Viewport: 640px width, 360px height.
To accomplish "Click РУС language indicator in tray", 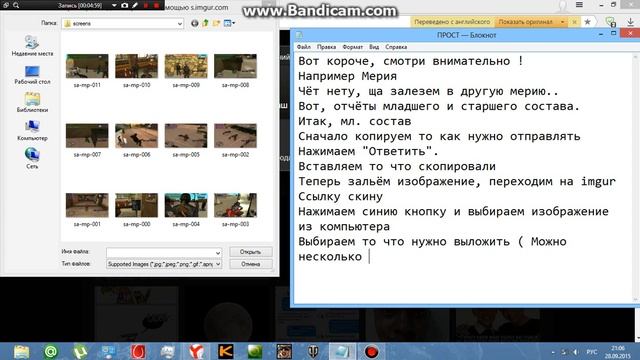I will click(x=592, y=352).
